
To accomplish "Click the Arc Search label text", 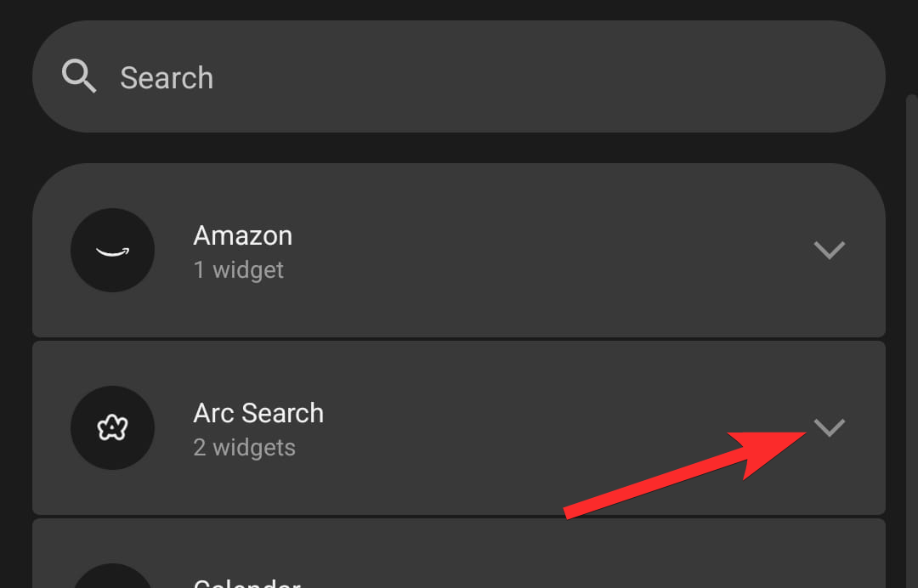I will (x=258, y=413).
